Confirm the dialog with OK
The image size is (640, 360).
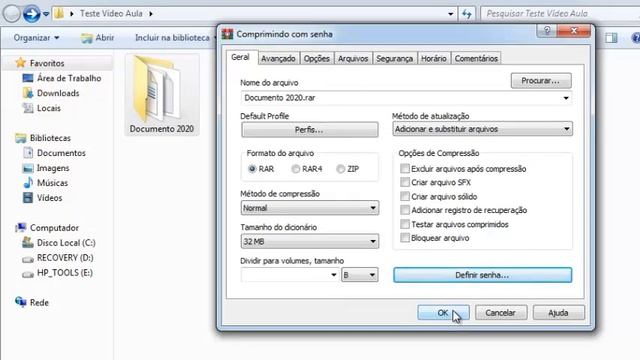pos(443,313)
